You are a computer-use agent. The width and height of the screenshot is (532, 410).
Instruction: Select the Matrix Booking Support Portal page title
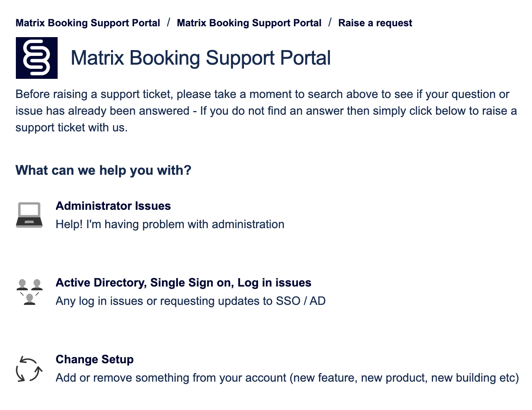tap(201, 58)
